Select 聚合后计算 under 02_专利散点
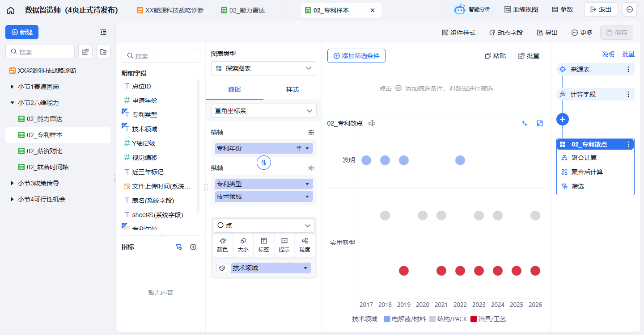The image size is (644, 335). [587, 172]
